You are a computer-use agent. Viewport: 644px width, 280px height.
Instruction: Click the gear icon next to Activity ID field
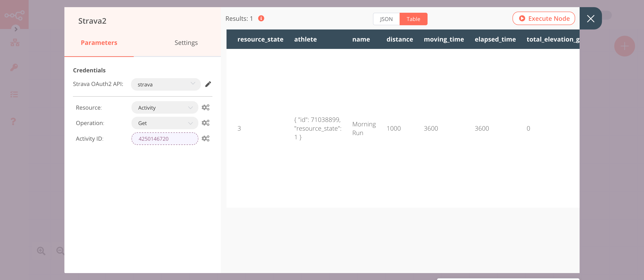pyautogui.click(x=206, y=139)
